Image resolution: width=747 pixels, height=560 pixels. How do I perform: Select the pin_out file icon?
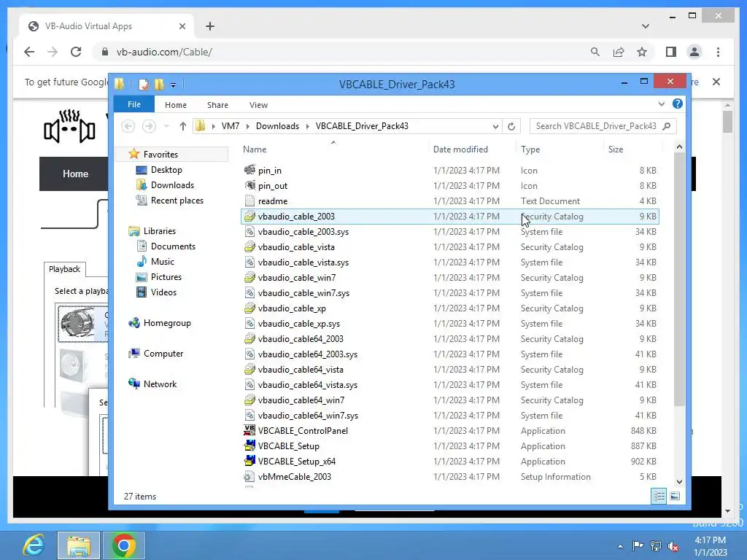point(249,185)
